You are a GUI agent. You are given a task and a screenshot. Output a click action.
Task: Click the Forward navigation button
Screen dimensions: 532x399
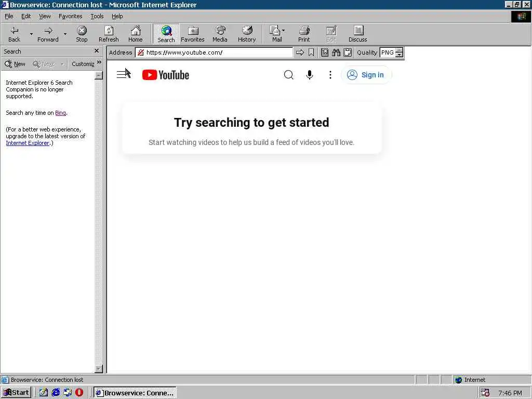[48, 34]
